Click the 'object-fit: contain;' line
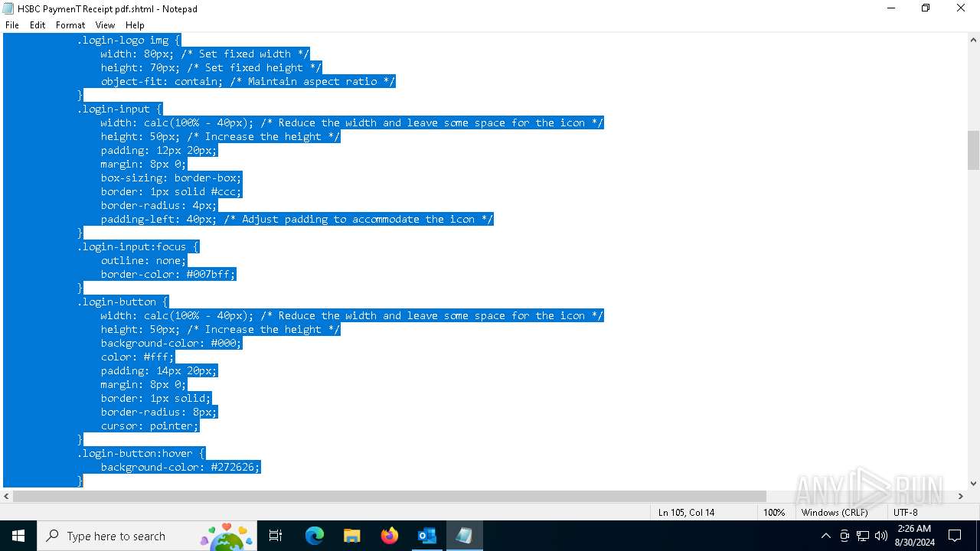980x551 pixels. pos(248,81)
